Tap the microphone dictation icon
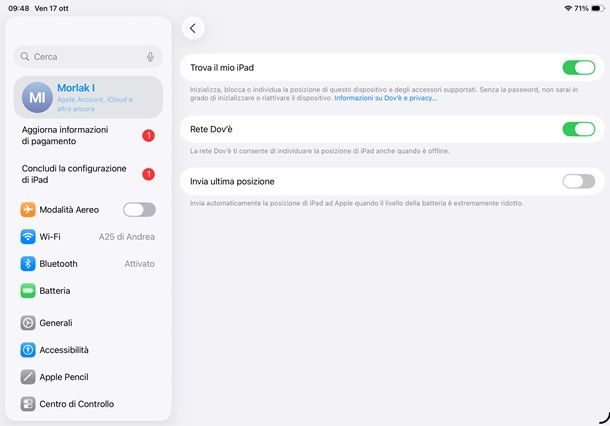 (150, 57)
